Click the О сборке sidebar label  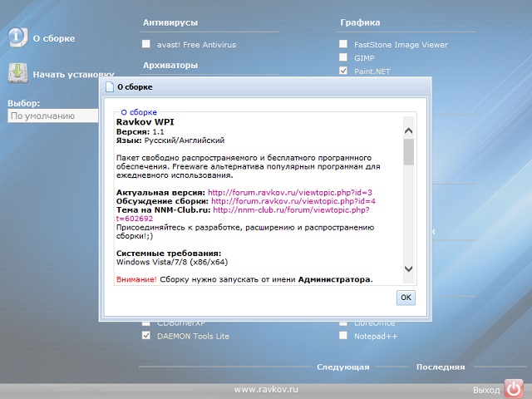click(53, 38)
